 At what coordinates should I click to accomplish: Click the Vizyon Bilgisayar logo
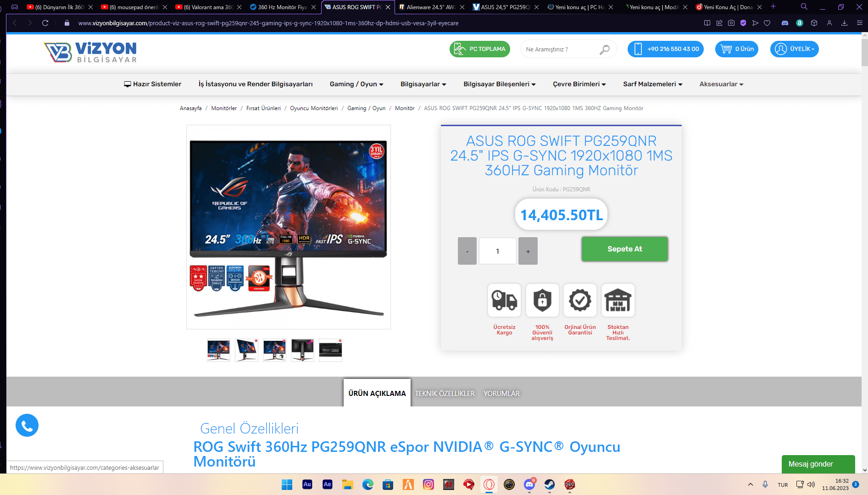(x=90, y=52)
